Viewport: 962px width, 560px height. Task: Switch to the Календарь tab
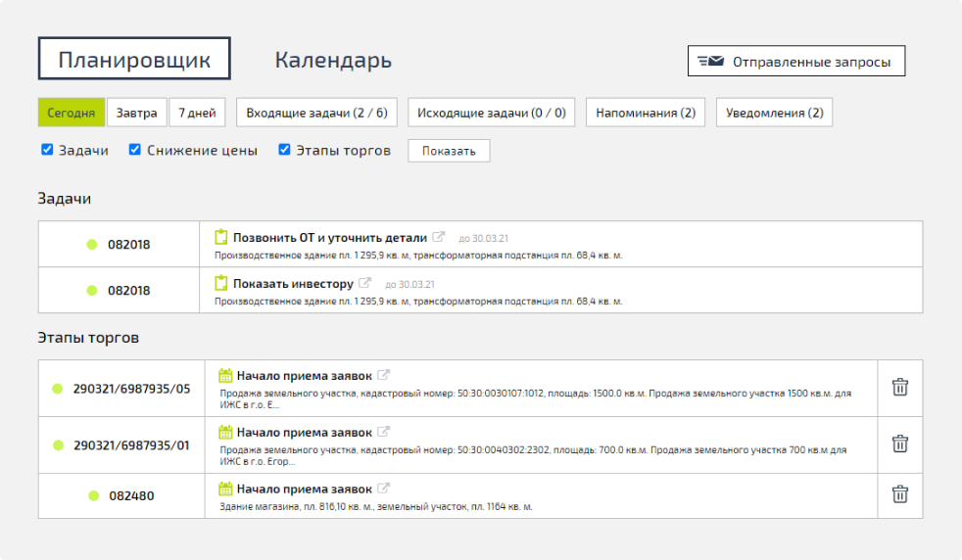333,60
